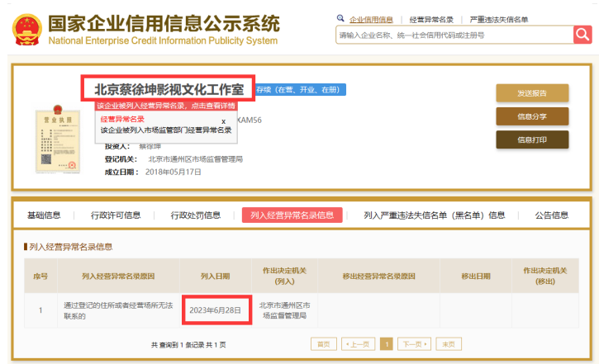Click the national emblem logo
599x364 pixels.
[27, 29]
